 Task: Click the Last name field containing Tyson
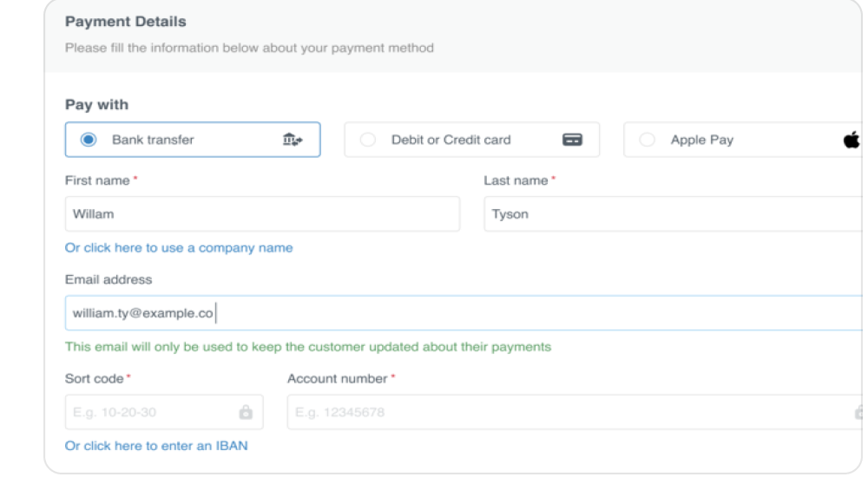pos(673,214)
